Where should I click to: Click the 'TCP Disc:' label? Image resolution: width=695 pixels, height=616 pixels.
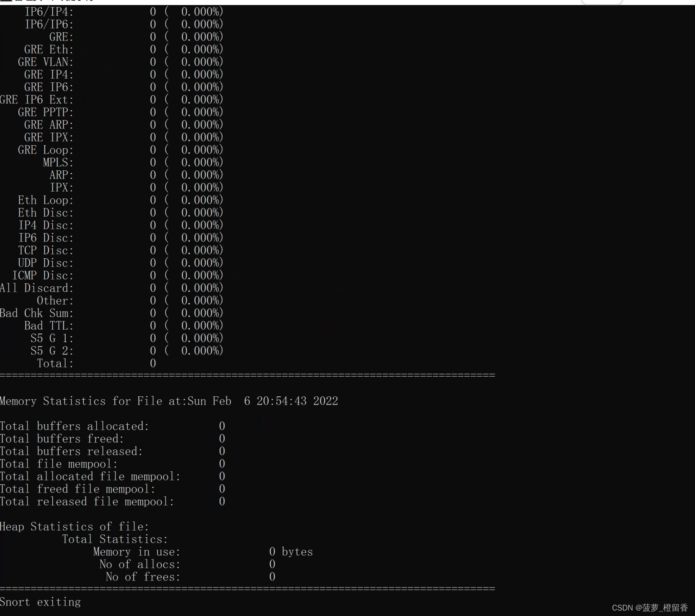click(46, 250)
